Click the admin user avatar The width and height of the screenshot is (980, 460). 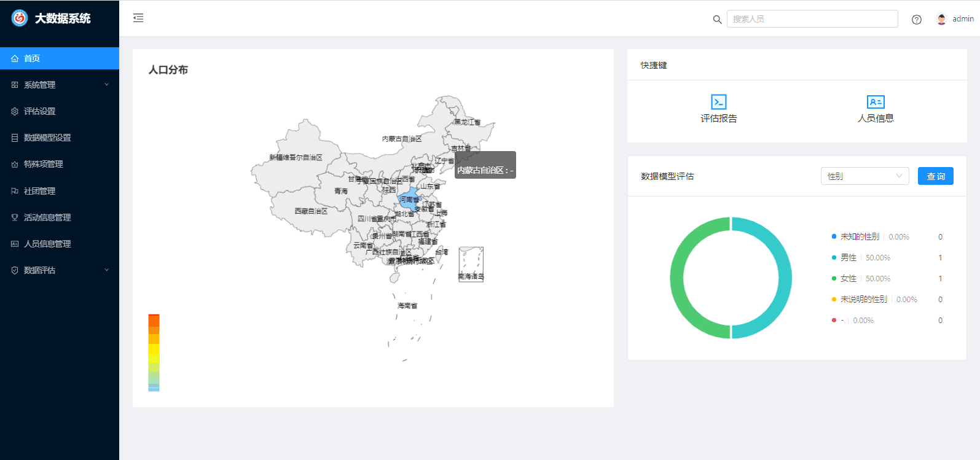pos(941,19)
